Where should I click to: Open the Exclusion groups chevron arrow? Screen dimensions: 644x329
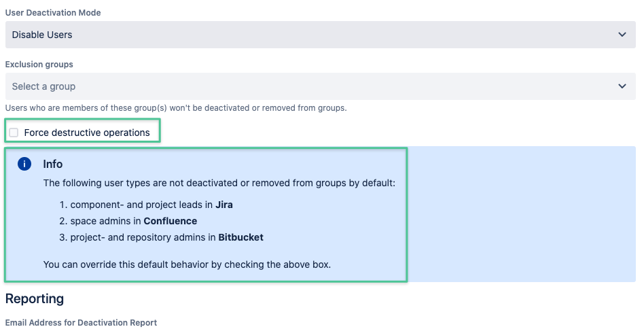(622, 86)
